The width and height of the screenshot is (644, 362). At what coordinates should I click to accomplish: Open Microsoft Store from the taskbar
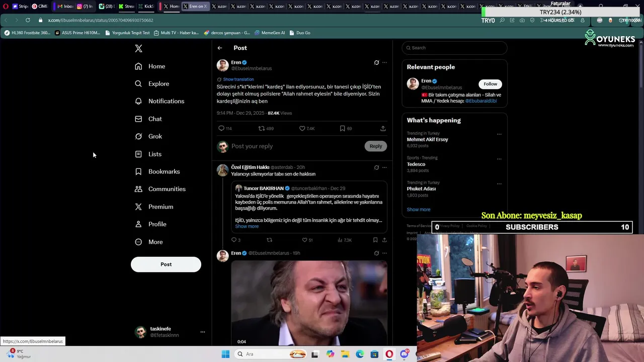pyautogui.click(x=374, y=354)
